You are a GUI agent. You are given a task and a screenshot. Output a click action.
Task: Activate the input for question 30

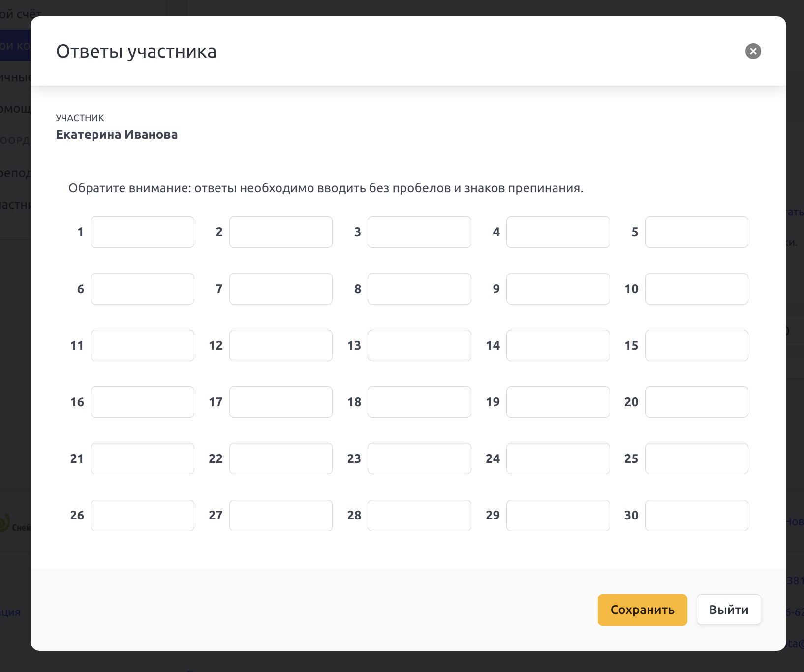[696, 516]
